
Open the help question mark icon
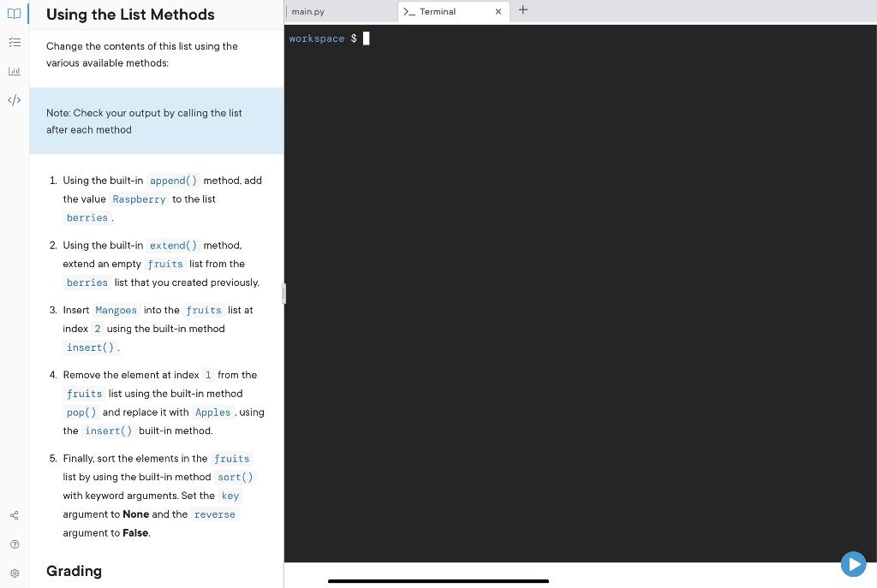(x=14, y=543)
